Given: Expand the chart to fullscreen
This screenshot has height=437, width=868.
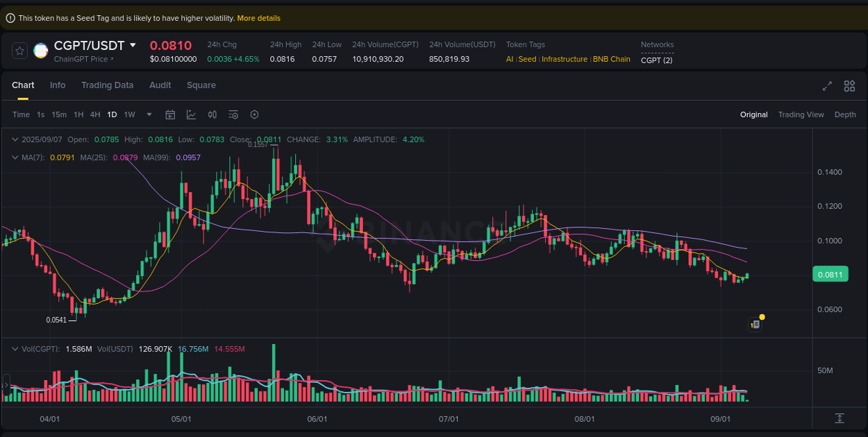Looking at the screenshot, I should point(827,86).
